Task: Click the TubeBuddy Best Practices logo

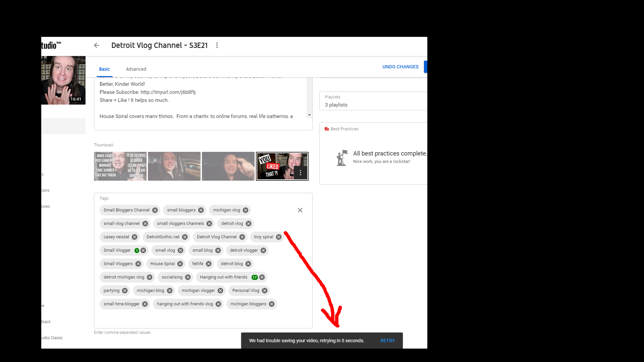Action: tap(327, 129)
